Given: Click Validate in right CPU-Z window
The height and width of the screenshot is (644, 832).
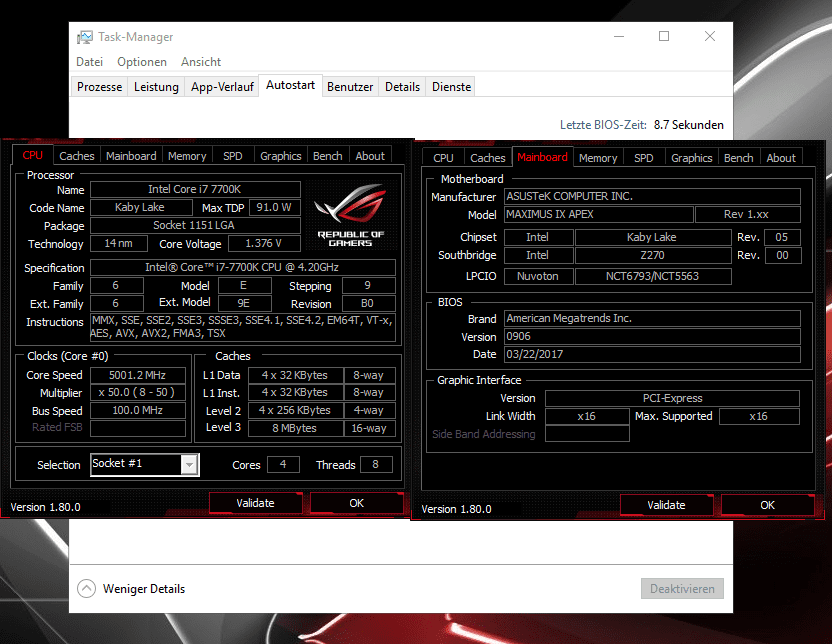Looking at the screenshot, I should 666,505.
